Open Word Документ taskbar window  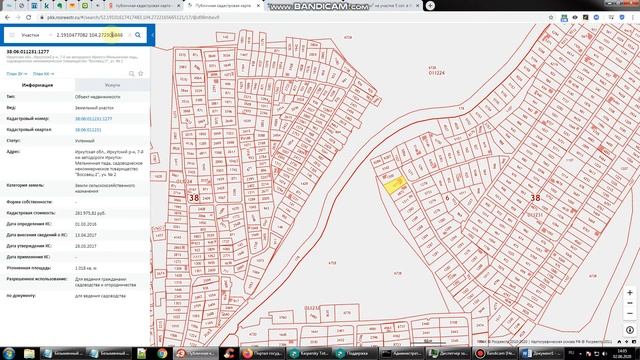click(x=541, y=353)
